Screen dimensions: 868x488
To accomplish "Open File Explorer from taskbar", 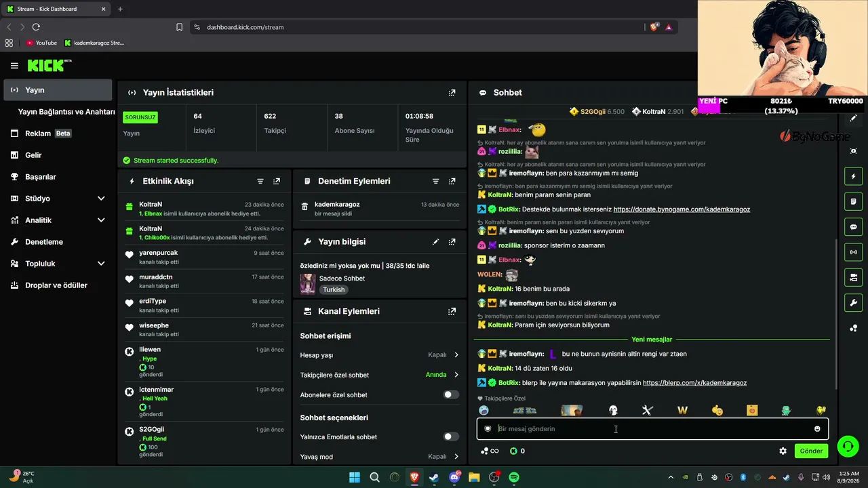I will 474,478.
